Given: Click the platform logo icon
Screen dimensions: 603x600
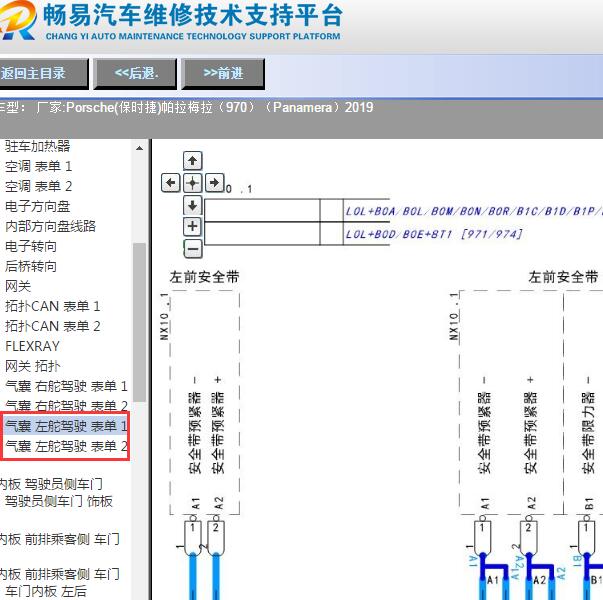Looking at the screenshot, I should 17,20.
